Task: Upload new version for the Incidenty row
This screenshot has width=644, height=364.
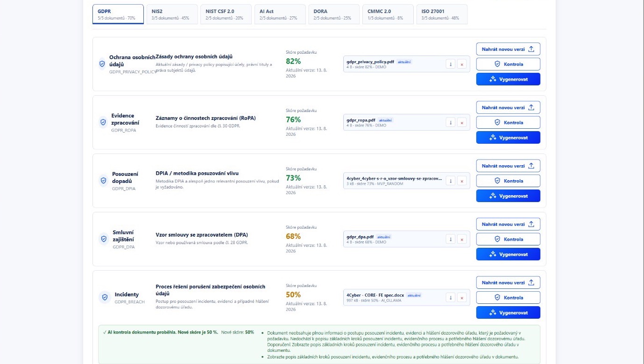Action: pos(508,282)
